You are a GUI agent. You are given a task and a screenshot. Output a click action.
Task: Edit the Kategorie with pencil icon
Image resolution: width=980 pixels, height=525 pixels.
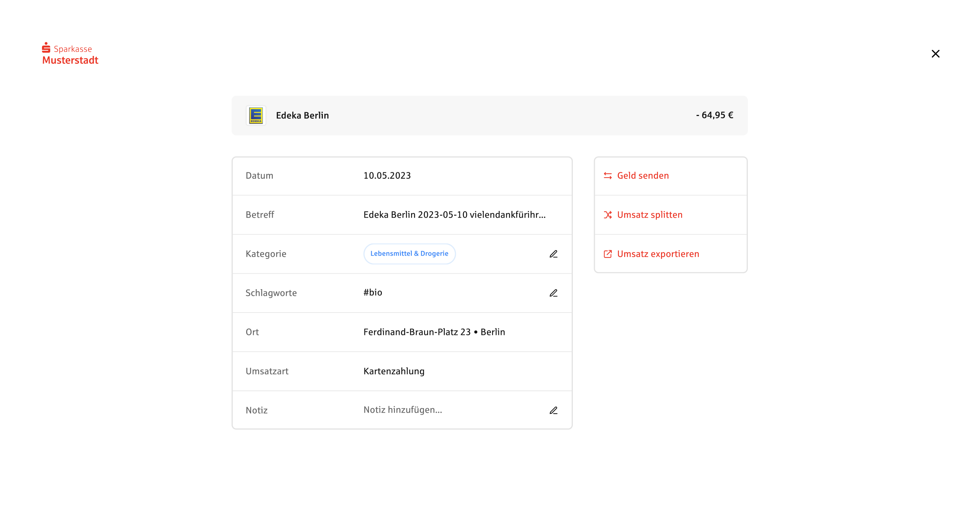pos(554,254)
